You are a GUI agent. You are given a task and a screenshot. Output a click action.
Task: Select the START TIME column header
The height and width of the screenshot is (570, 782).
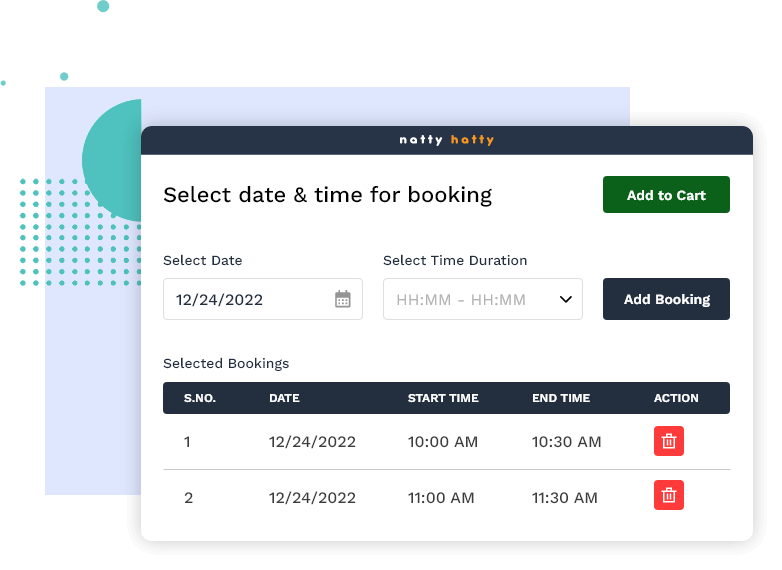point(443,398)
